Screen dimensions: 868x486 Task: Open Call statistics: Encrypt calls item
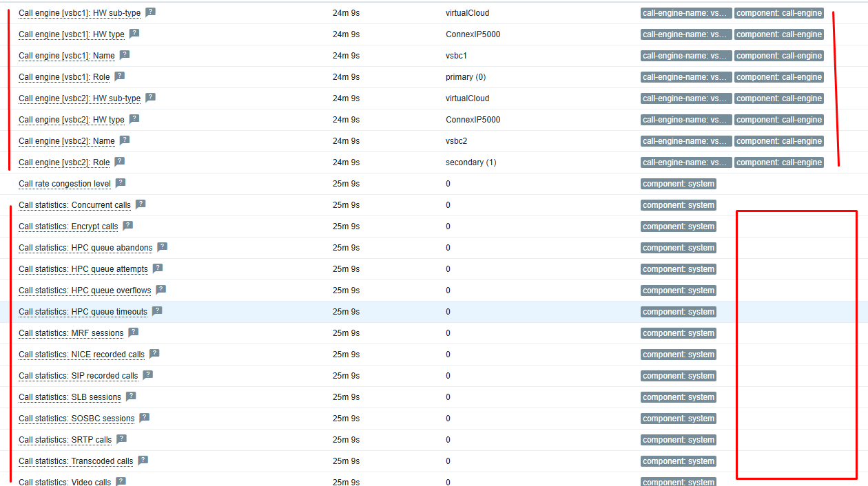point(68,226)
